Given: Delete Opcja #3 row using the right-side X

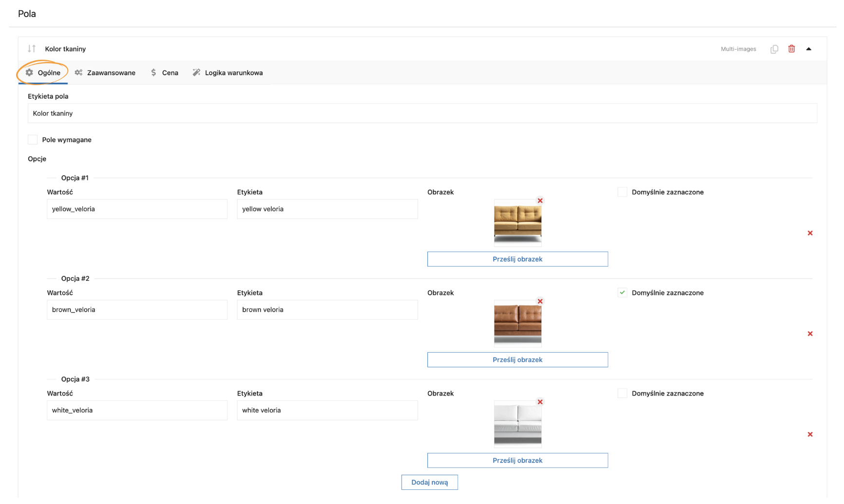Looking at the screenshot, I should [x=810, y=434].
